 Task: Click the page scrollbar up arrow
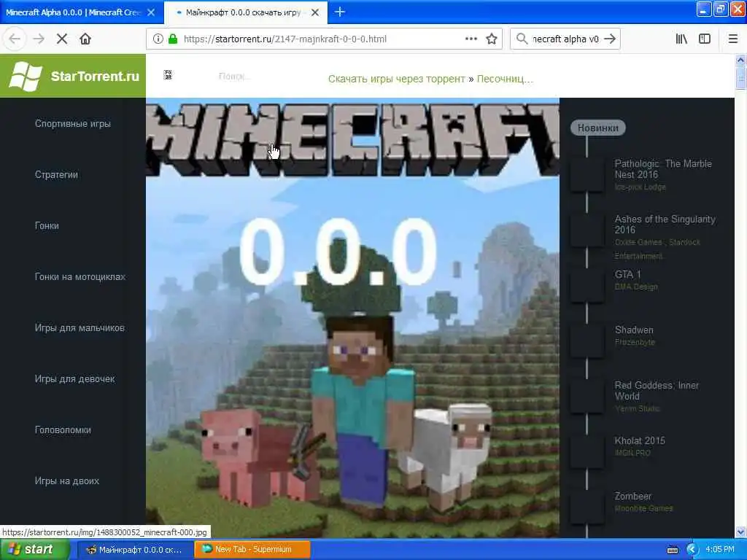(740, 60)
